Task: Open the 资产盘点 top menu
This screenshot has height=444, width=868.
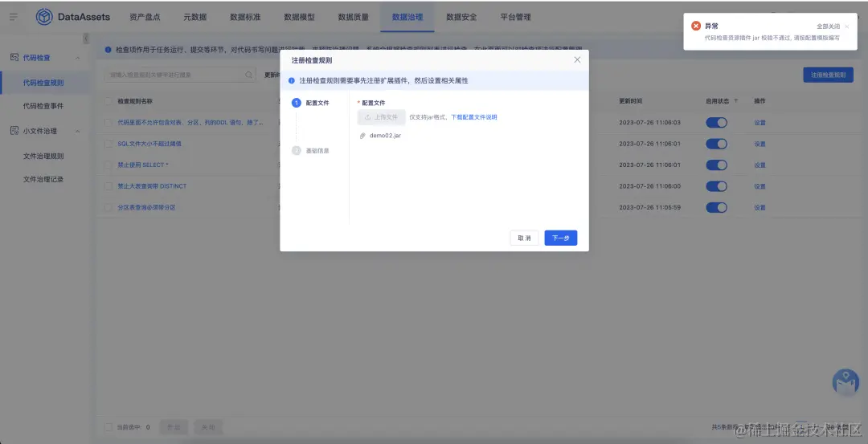Action: pyautogui.click(x=145, y=17)
